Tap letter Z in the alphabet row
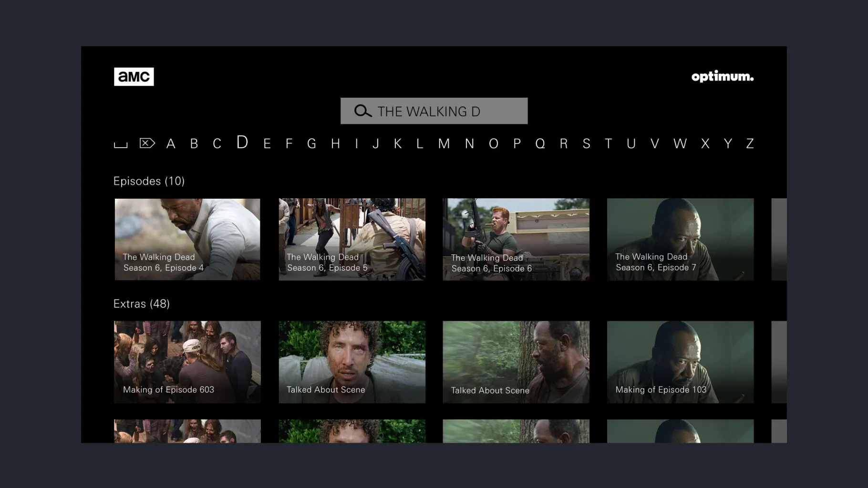Image resolution: width=868 pixels, height=488 pixels. tap(750, 143)
